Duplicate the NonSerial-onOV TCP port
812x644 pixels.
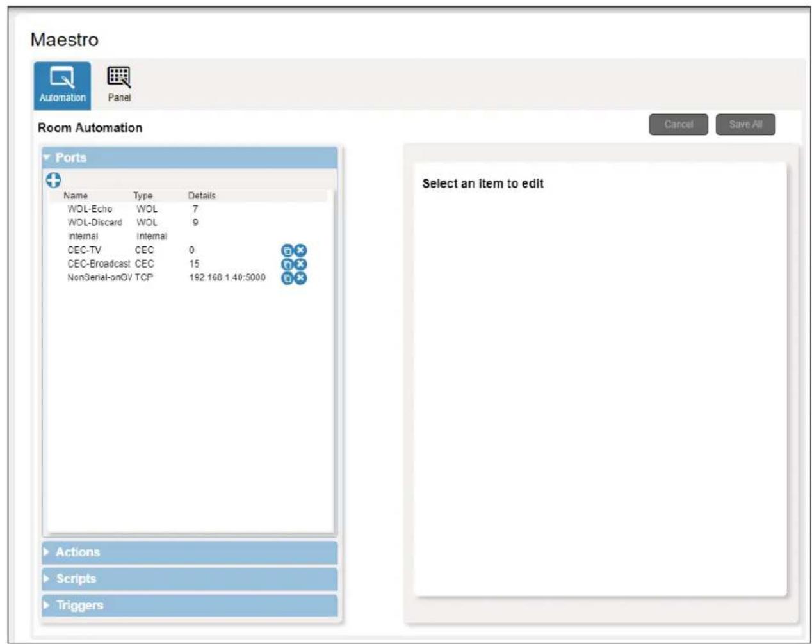(288, 278)
